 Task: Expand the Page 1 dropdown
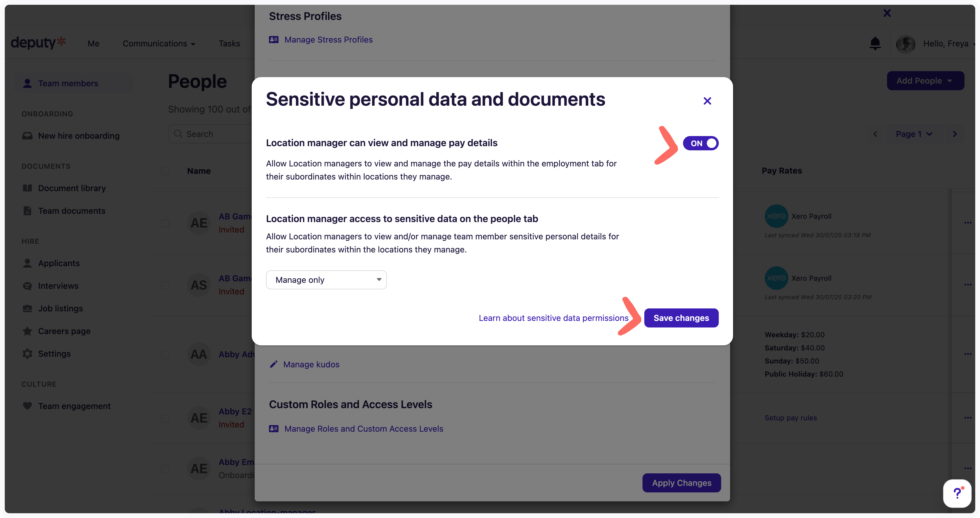coord(913,134)
